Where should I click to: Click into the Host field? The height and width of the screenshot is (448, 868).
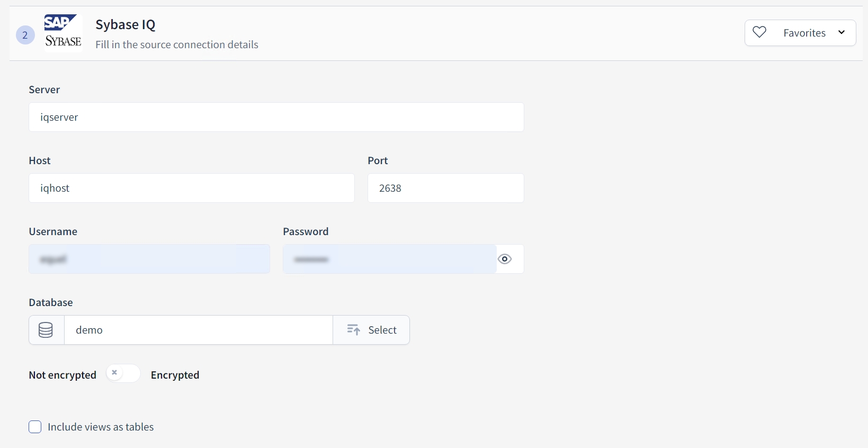coord(191,188)
